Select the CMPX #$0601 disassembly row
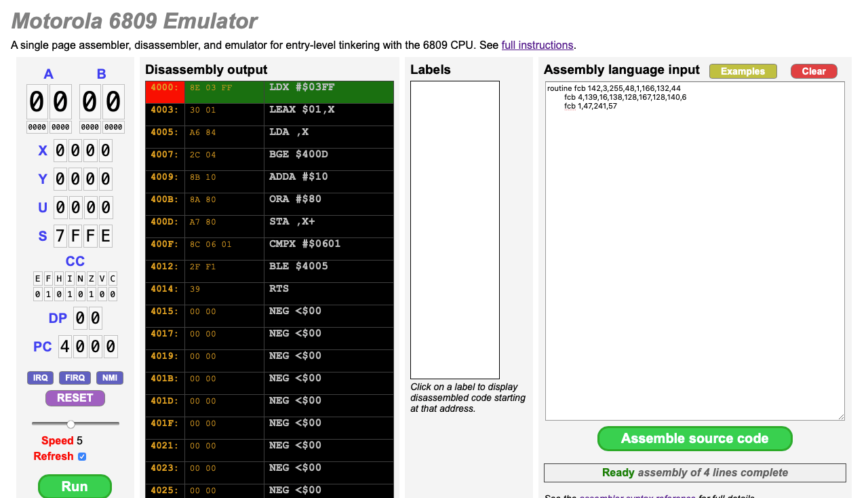 (x=269, y=249)
